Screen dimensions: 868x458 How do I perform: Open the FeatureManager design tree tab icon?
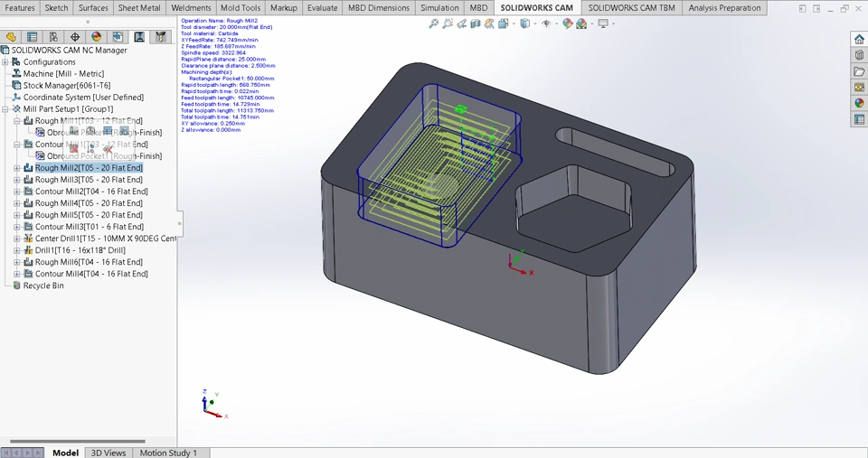click(x=11, y=37)
